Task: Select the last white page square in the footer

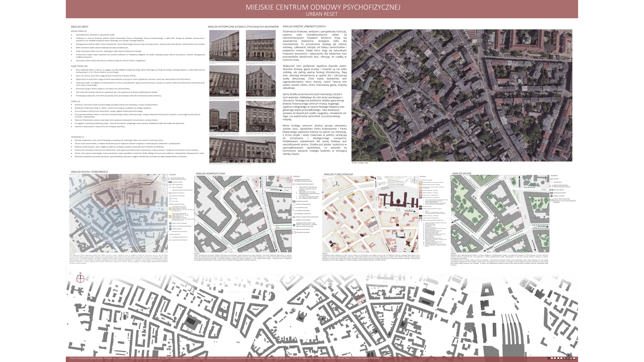Action: [x=574, y=358]
